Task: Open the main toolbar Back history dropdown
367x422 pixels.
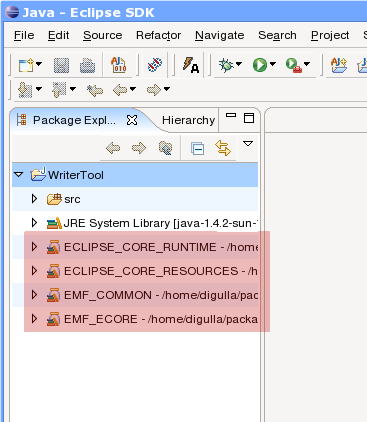Action: point(133,89)
